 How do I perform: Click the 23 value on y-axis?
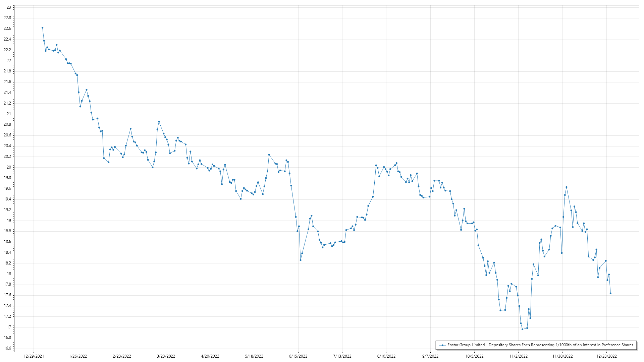click(x=9, y=7)
